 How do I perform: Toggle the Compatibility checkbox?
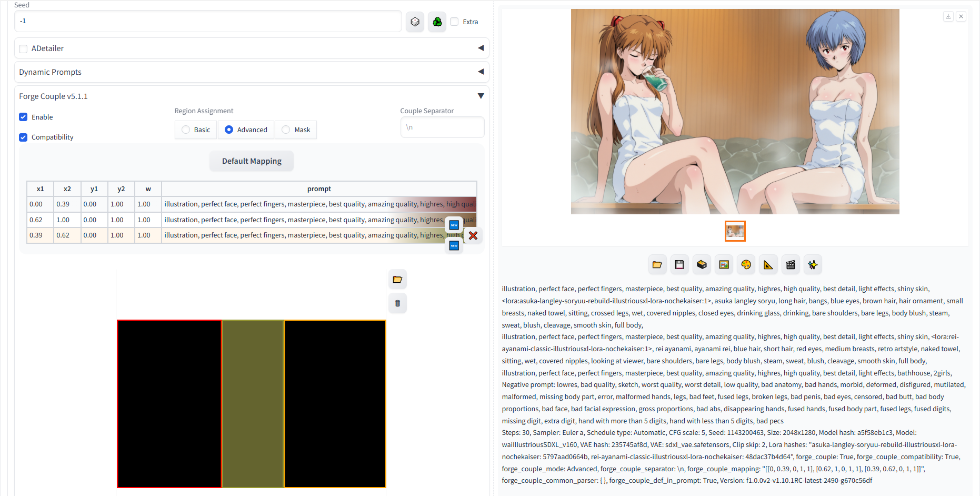[23, 137]
